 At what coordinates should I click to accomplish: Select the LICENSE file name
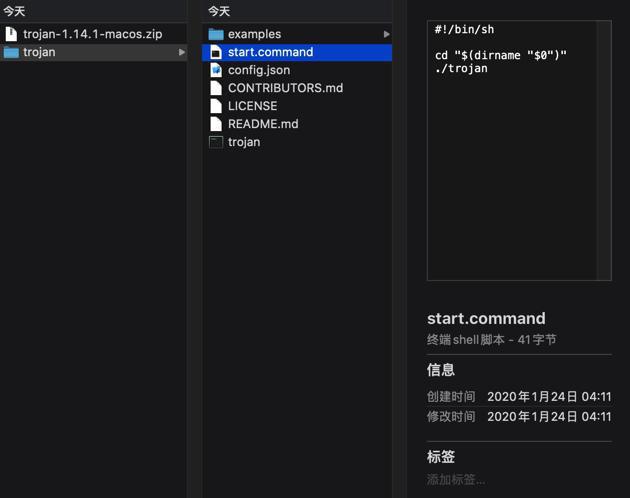tap(252, 106)
